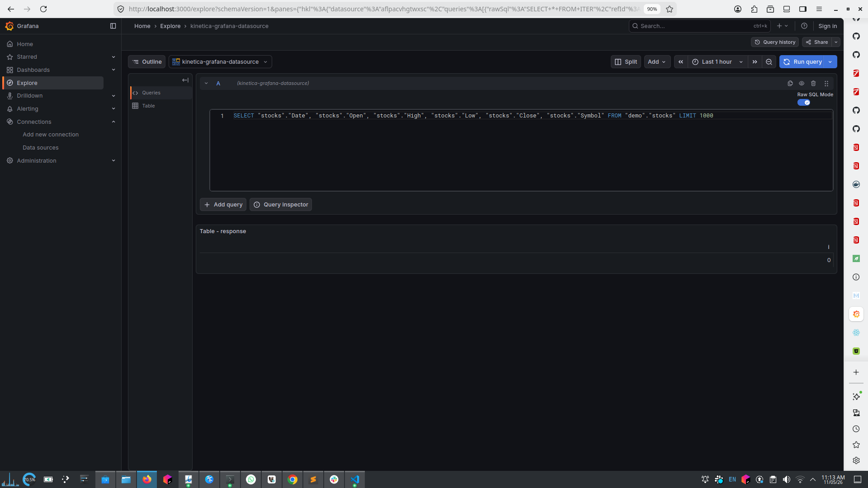Zoom out the time range

pyautogui.click(x=769, y=62)
